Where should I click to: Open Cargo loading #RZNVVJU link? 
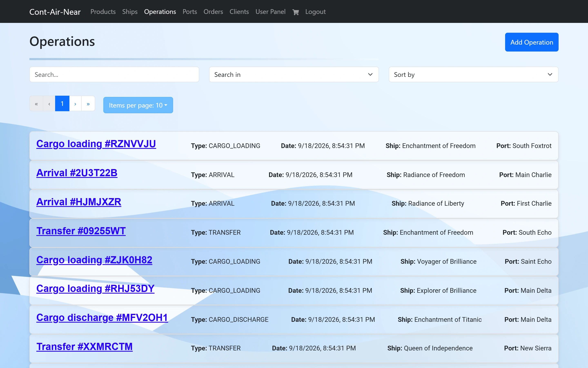tap(96, 144)
